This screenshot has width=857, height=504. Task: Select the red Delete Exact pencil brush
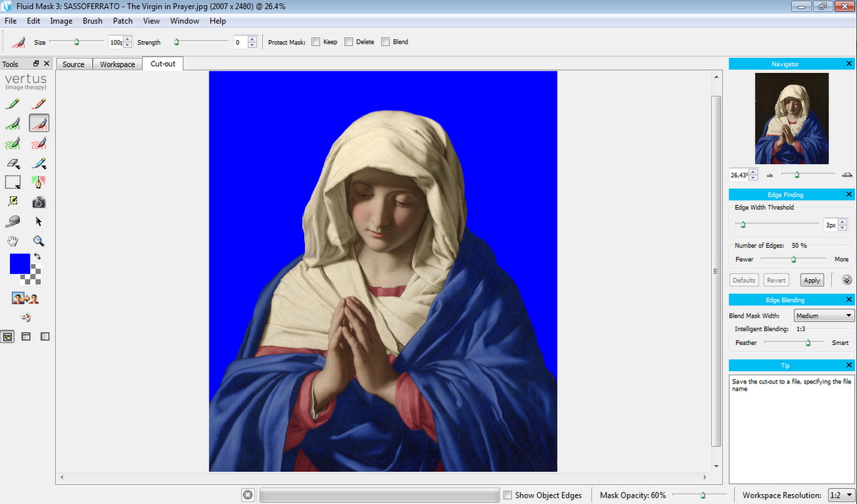click(x=39, y=104)
